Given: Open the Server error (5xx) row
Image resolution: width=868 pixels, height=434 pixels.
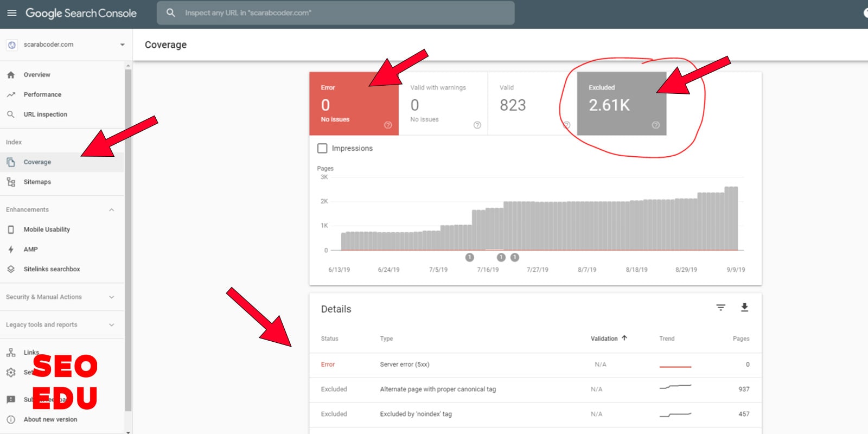Looking at the screenshot, I should 404,365.
